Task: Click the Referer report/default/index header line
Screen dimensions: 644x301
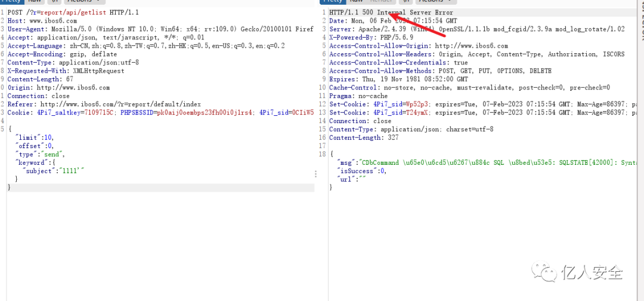Action: point(104,104)
